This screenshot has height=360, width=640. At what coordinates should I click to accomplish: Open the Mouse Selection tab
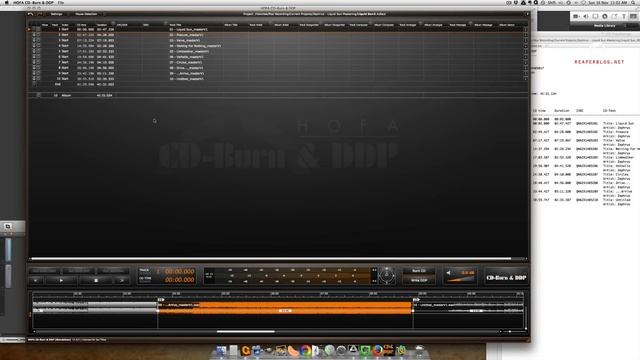[x=86, y=14]
